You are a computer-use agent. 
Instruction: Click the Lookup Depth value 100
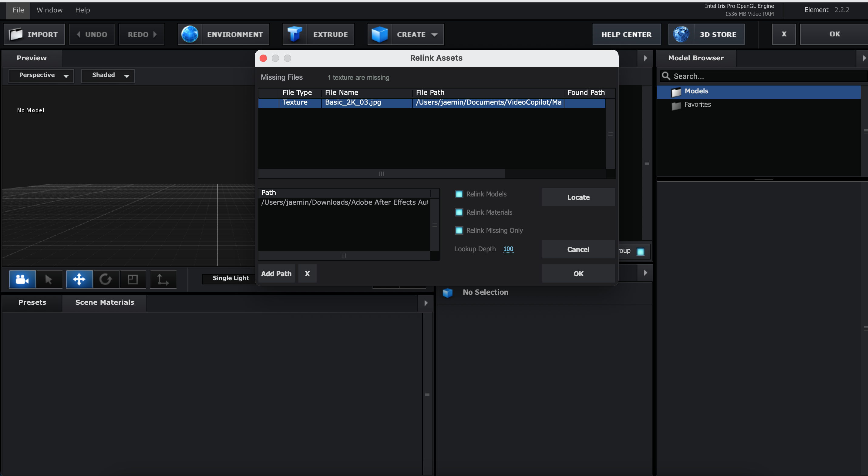[x=508, y=249]
